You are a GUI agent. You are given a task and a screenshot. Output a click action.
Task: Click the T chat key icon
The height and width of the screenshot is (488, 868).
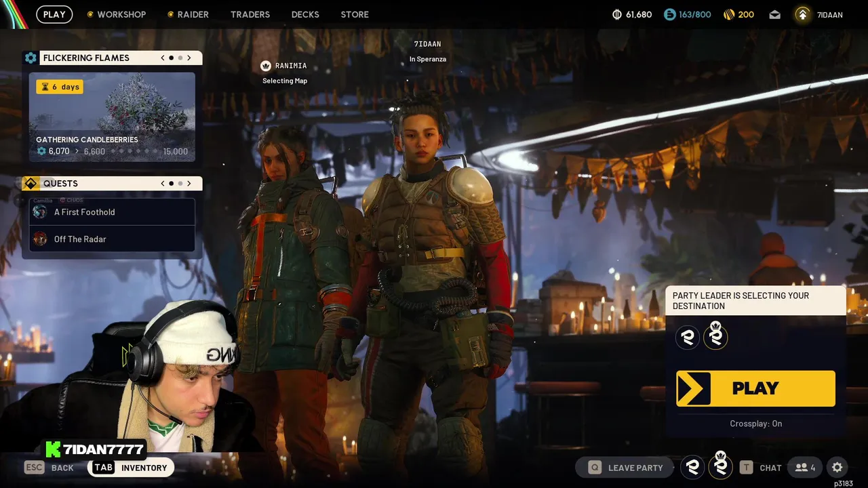(x=746, y=468)
